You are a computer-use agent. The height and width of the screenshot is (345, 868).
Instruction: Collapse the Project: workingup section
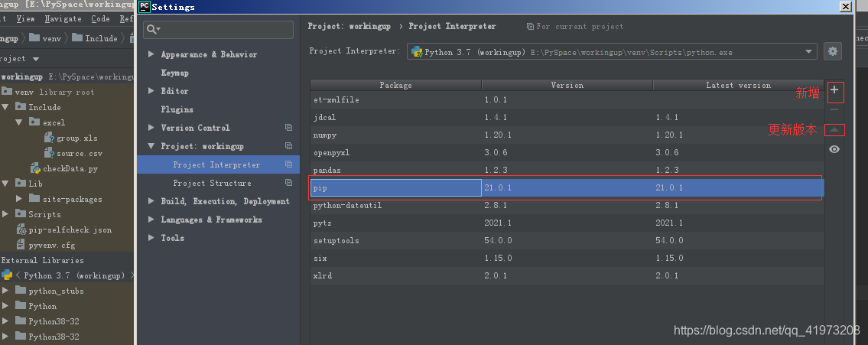click(x=151, y=146)
